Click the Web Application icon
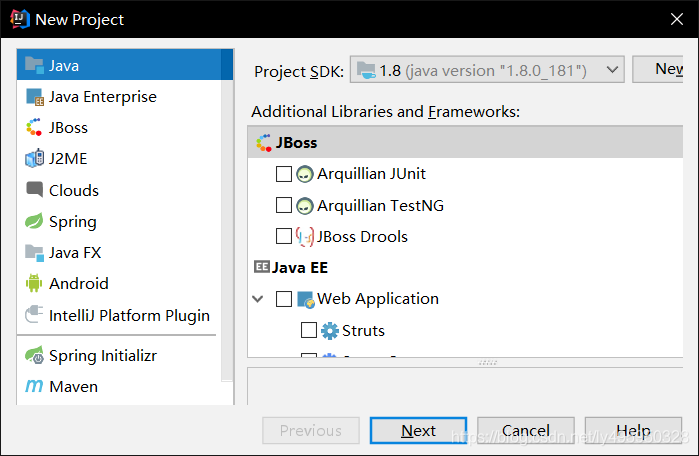 [306, 300]
